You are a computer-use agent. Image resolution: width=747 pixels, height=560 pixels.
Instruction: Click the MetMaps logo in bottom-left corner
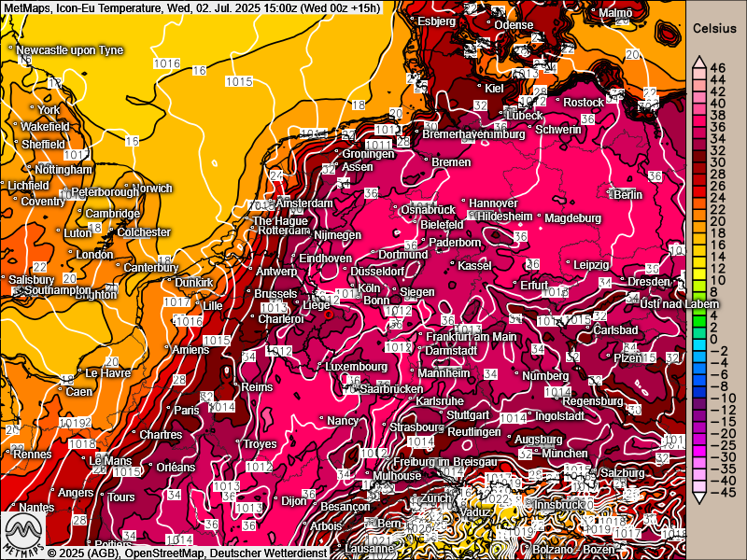tap(22, 533)
